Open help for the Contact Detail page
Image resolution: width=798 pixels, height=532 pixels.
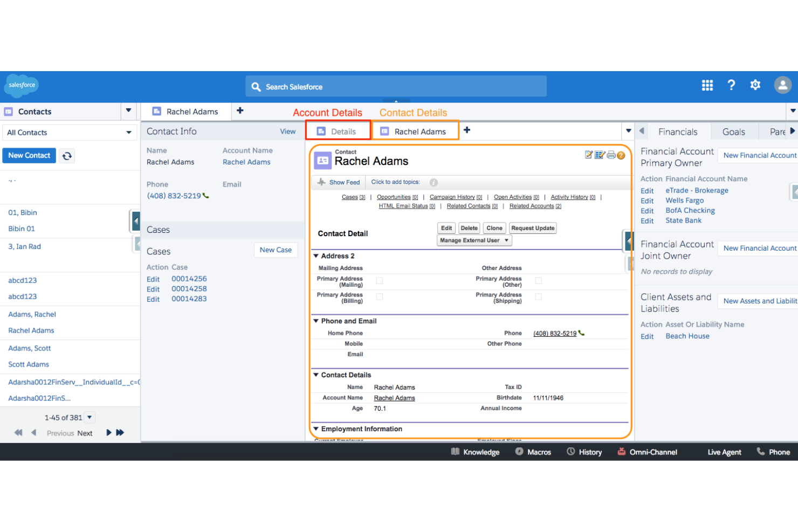point(621,155)
